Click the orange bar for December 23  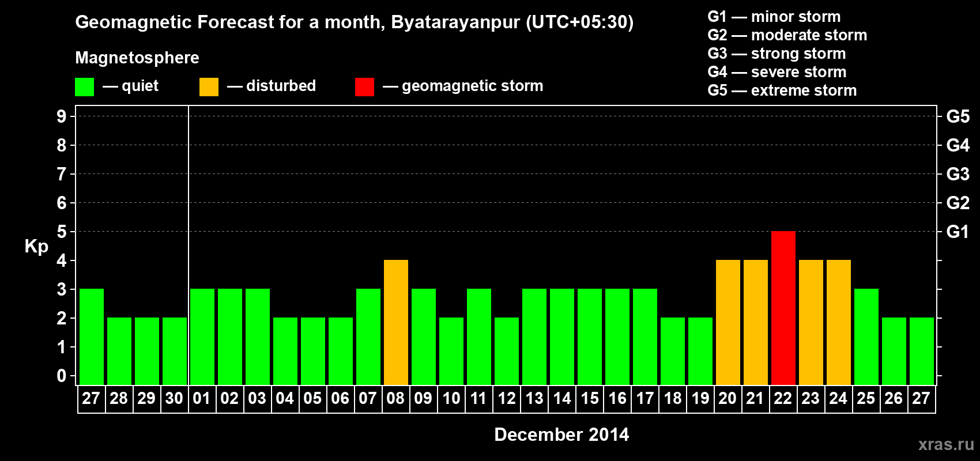(x=811, y=322)
